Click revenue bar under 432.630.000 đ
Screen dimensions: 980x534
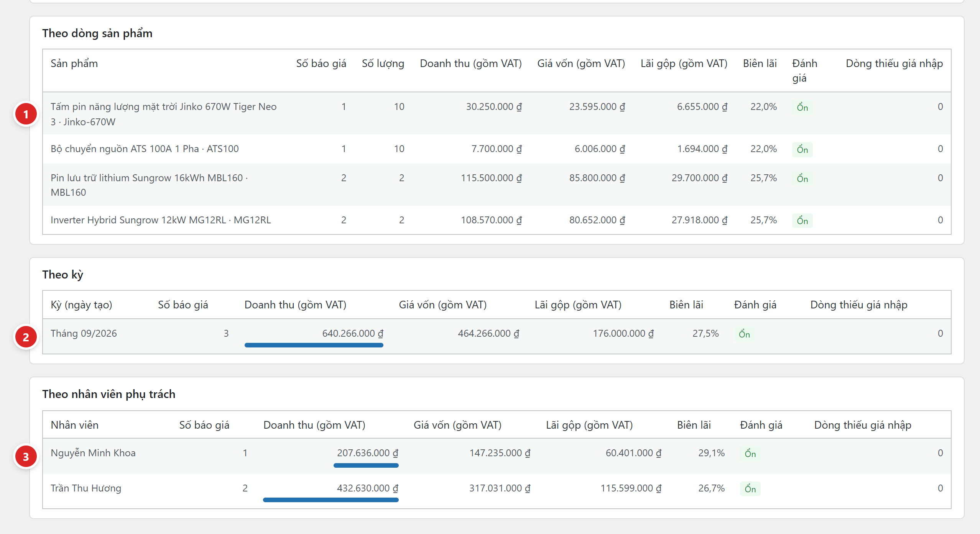(x=331, y=500)
